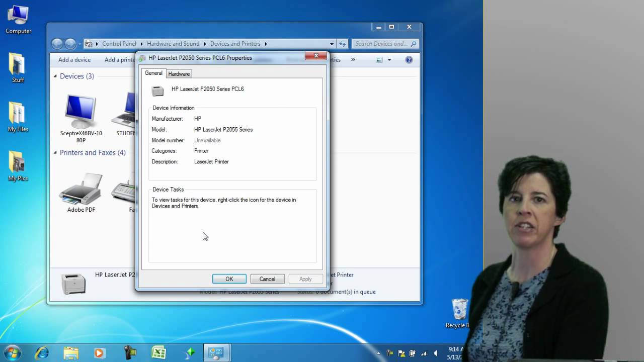The height and width of the screenshot is (362, 644).
Task: Launch Excel from taskbar
Action: [x=159, y=353]
